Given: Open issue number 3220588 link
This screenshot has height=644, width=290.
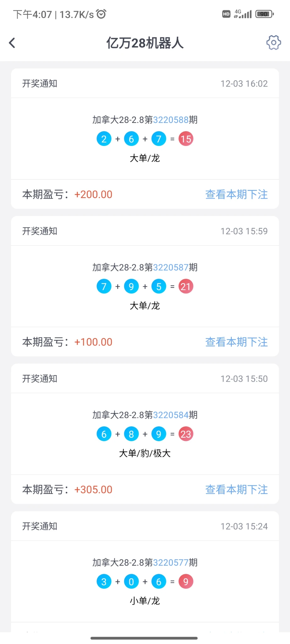Looking at the screenshot, I should [x=171, y=120].
